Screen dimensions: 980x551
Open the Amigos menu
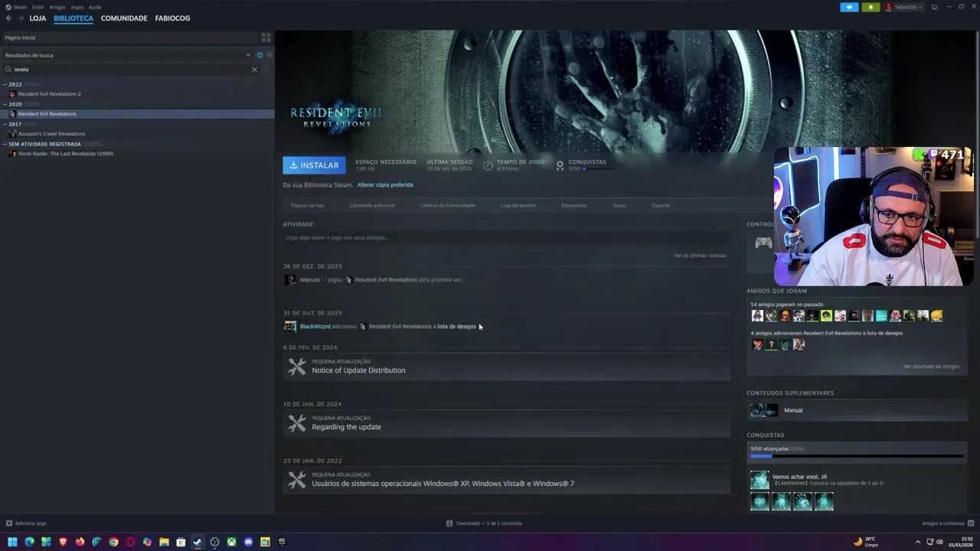click(57, 7)
